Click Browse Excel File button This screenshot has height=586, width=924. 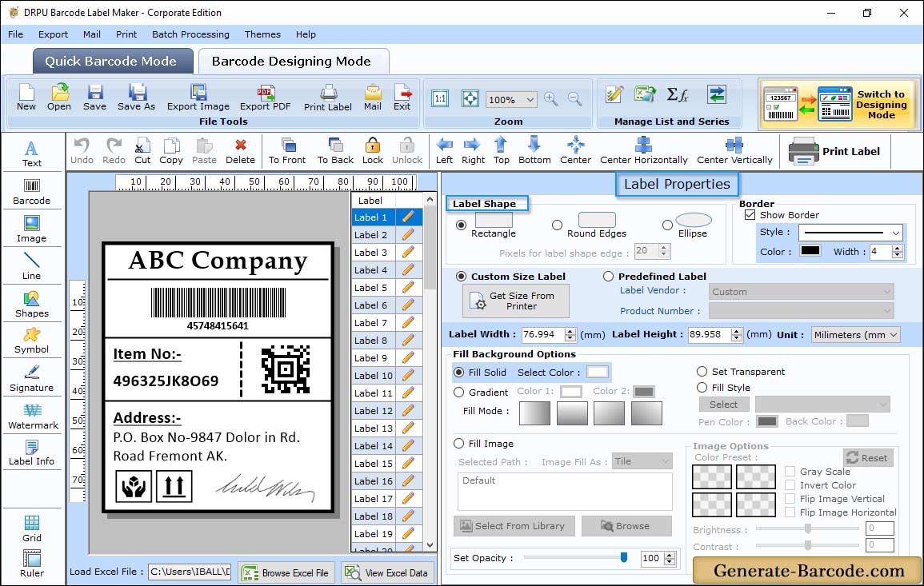[286, 572]
